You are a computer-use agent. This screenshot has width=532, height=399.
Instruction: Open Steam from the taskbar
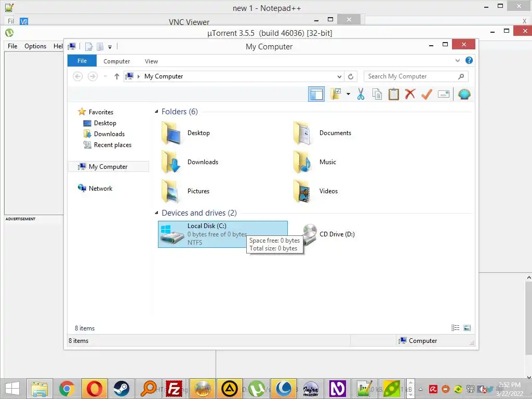click(x=121, y=389)
